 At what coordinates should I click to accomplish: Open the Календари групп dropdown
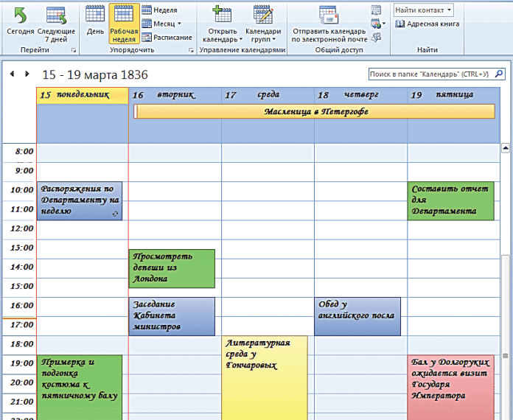263,24
